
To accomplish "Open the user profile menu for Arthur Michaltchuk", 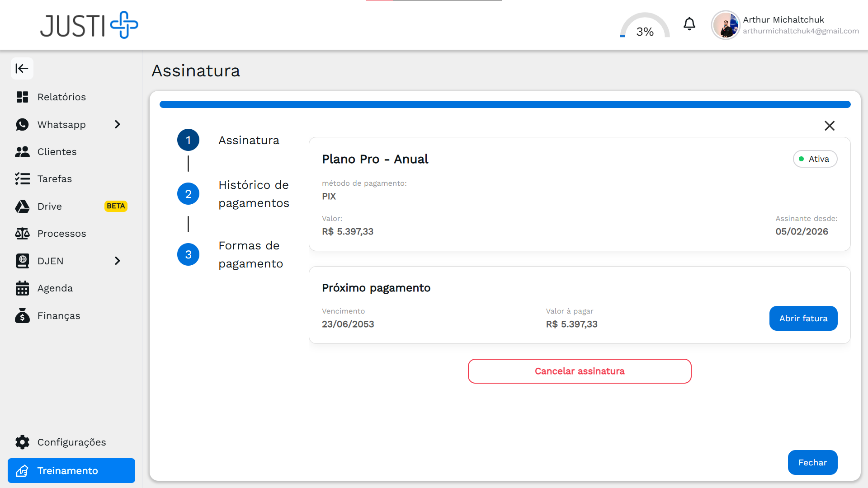I will [x=726, y=25].
